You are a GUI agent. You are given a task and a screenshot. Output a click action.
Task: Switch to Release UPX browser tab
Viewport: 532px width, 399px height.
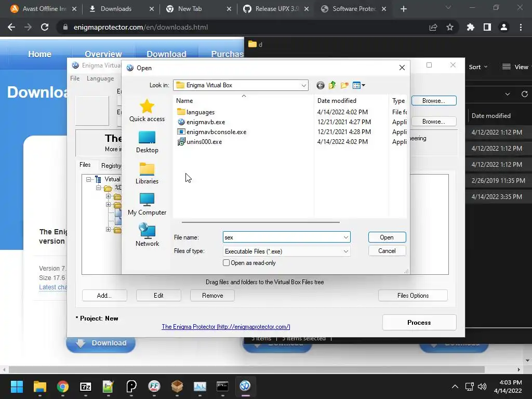tap(275, 9)
